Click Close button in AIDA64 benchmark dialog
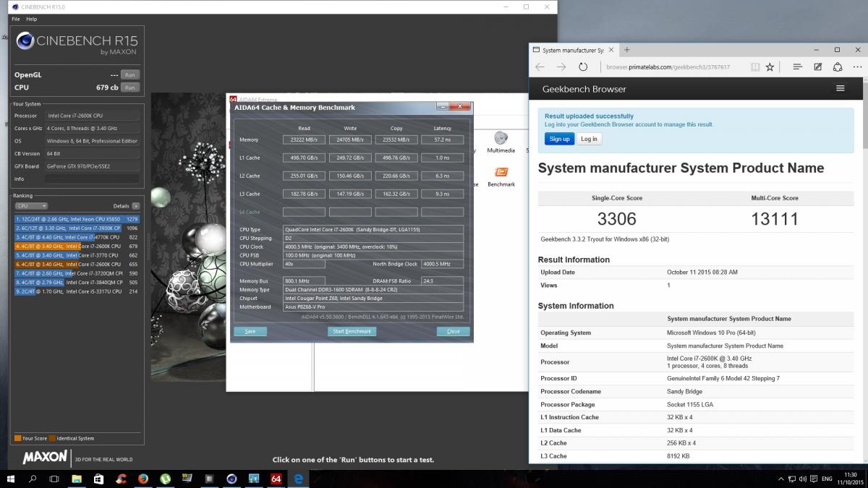The height and width of the screenshot is (488, 868). coord(454,331)
